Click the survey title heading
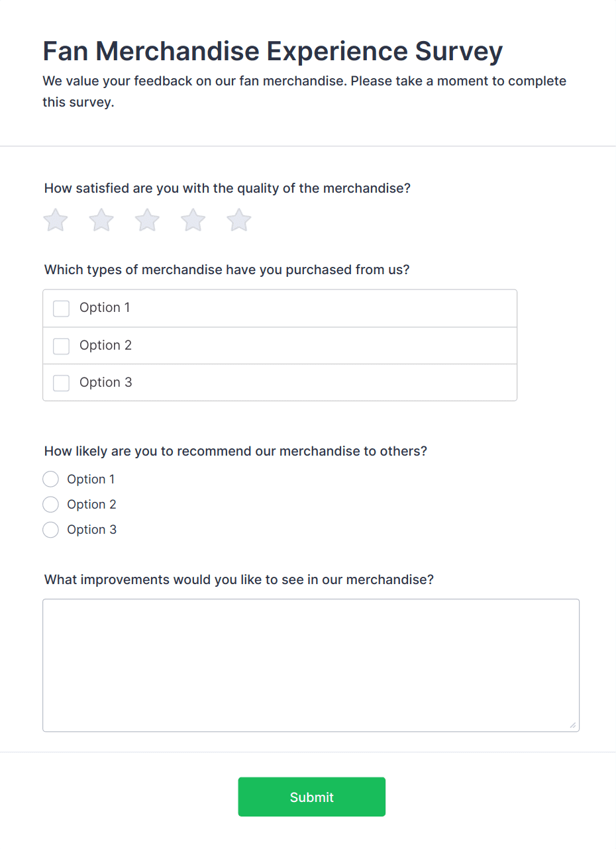The height and width of the screenshot is (849, 616). (x=272, y=51)
